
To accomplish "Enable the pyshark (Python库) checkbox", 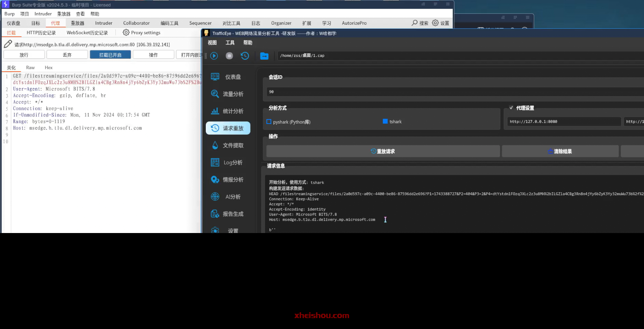I will pos(269,122).
